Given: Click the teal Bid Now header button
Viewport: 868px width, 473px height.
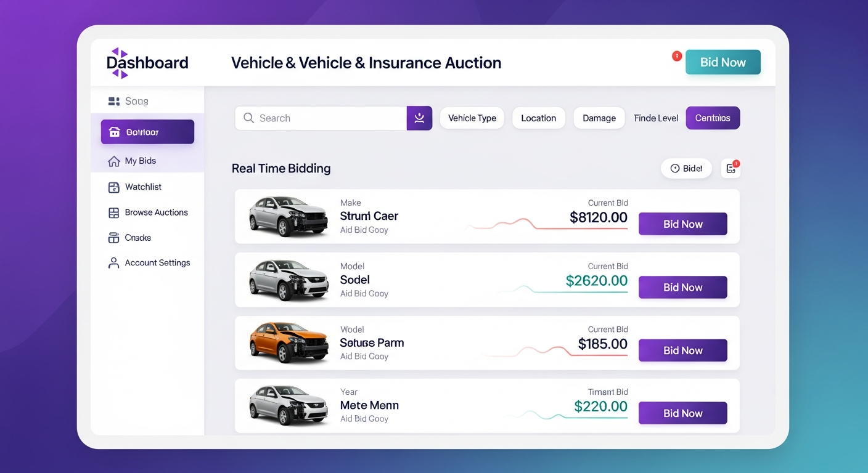Looking at the screenshot, I should click(723, 62).
